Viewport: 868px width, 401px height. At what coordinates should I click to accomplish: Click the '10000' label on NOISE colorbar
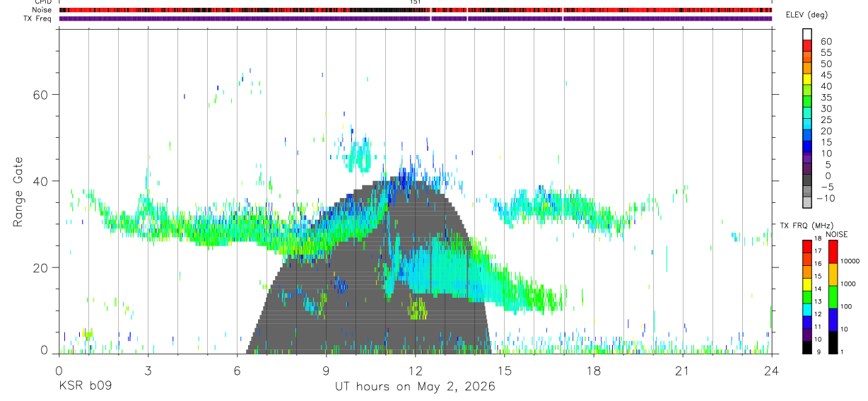coord(850,261)
